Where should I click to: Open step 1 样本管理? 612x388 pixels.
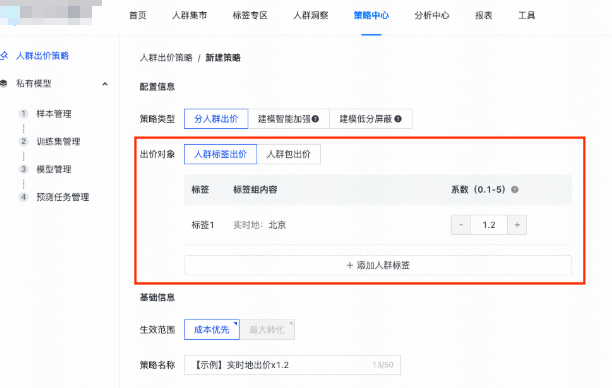pos(54,114)
